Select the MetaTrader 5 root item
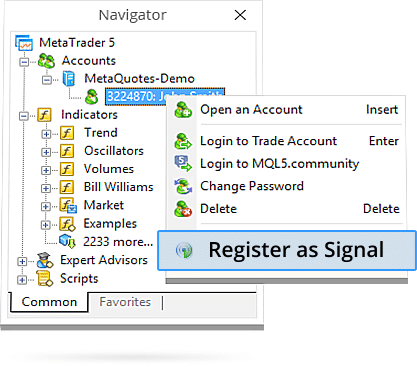This screenshot has width=417, height=367. coord(77,43)
